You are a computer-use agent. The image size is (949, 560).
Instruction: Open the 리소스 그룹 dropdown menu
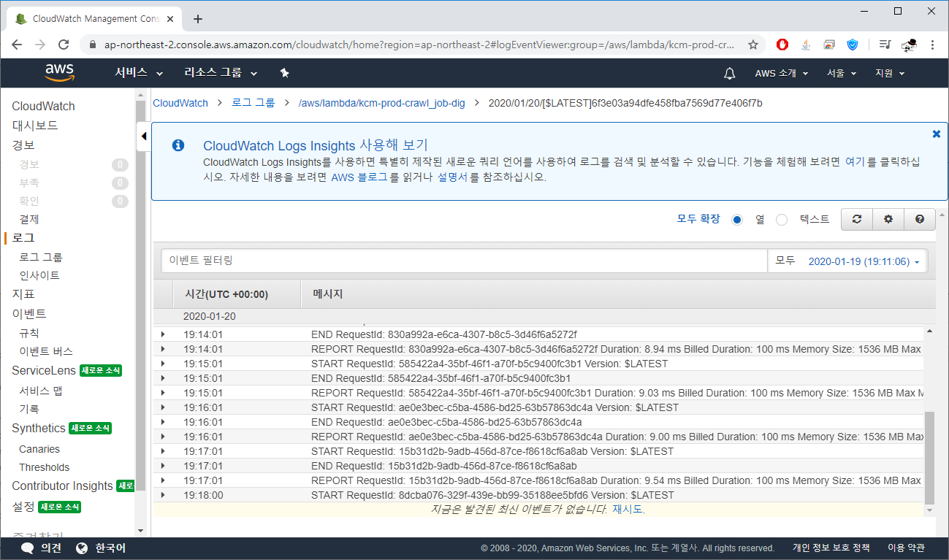click(x=221, y=73)
